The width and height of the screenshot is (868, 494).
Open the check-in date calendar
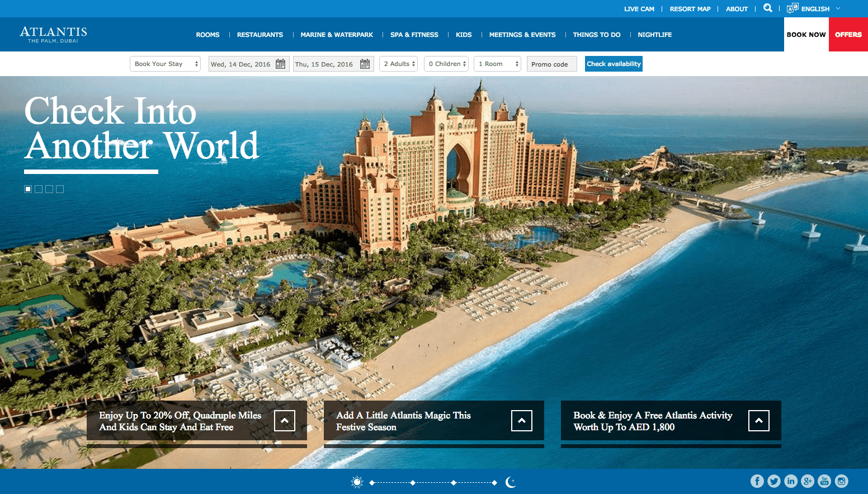click(281, 63)
